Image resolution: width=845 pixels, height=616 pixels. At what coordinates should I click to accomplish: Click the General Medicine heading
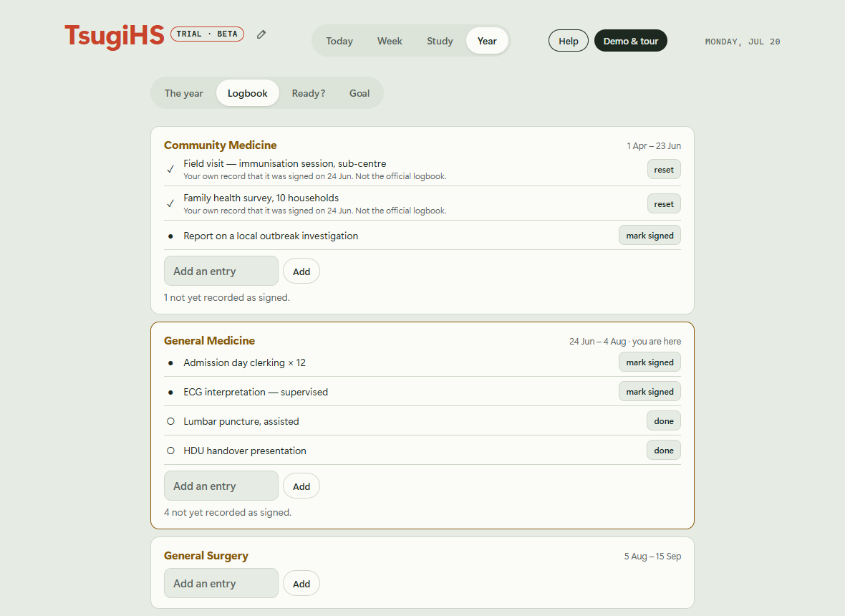(x=209, y=341)
